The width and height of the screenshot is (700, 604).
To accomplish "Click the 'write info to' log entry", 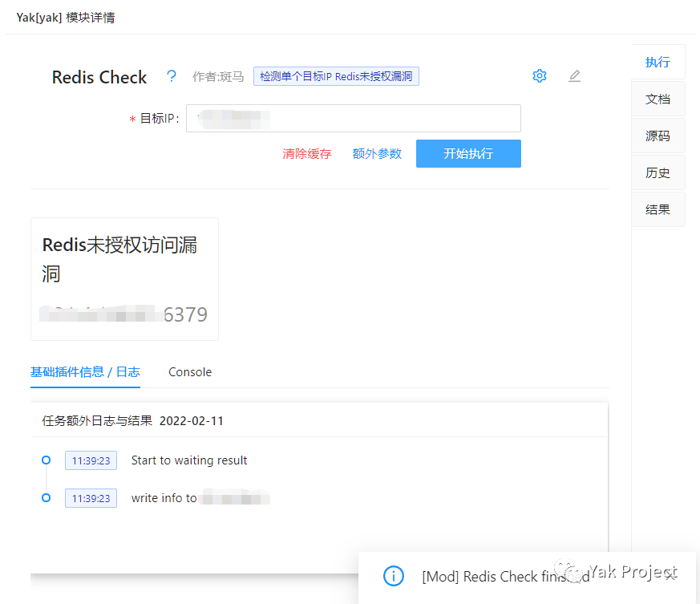I will click(164, 498).
